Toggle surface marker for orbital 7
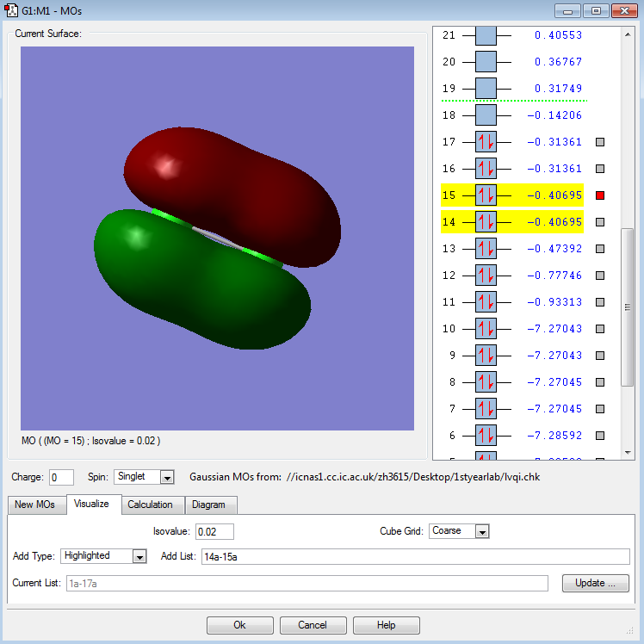The image size is (644, 644). (x=600, y=409)
